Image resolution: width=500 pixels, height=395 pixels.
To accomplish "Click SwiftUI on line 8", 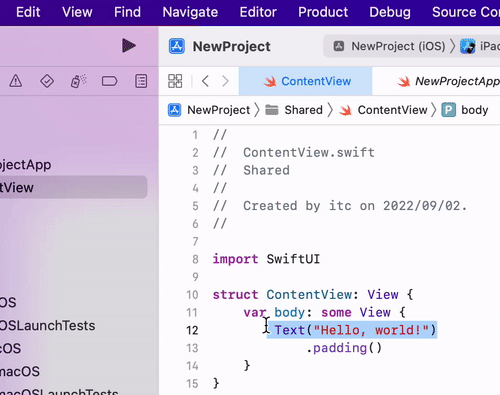I will tap(293, 259).
